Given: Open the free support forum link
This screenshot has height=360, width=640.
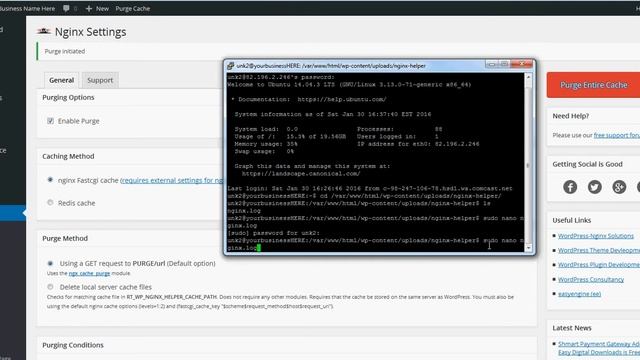Looking at the screenshot, I should [x=617, y=135].
